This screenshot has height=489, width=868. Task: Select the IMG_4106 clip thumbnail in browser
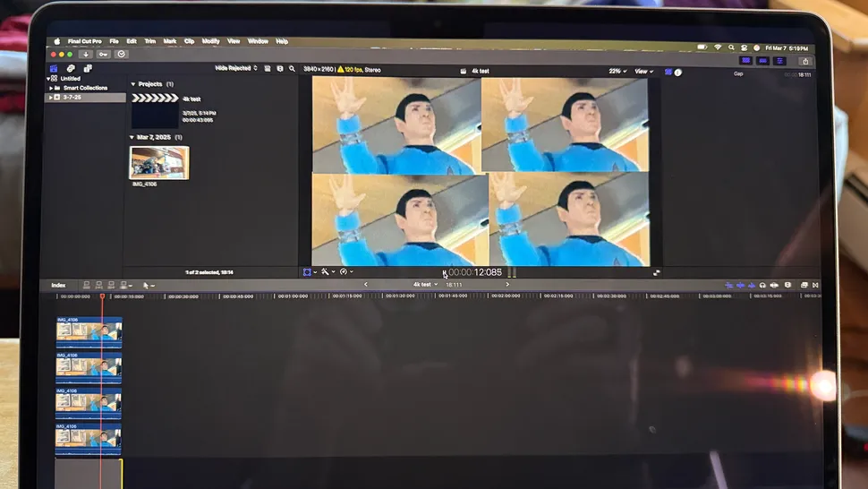159,163
